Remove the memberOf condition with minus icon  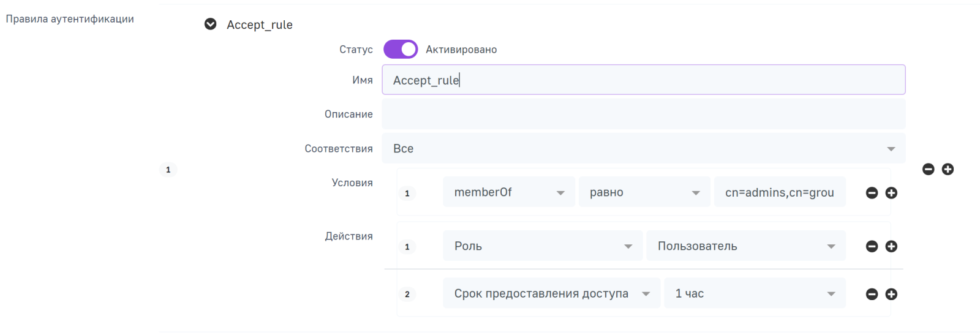[872, 193]
